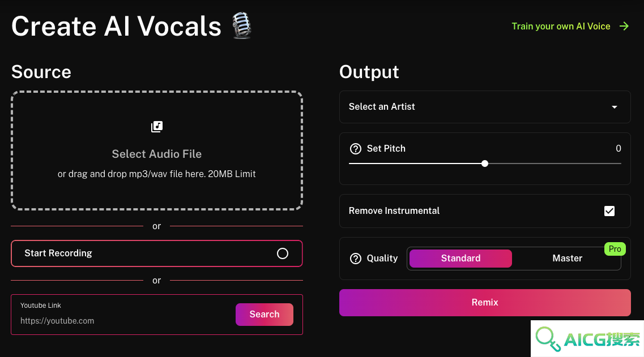Uncheck the Remove Instrumental checkbox
The width and height of the screenshot is (644, 357).
(609, 211)
